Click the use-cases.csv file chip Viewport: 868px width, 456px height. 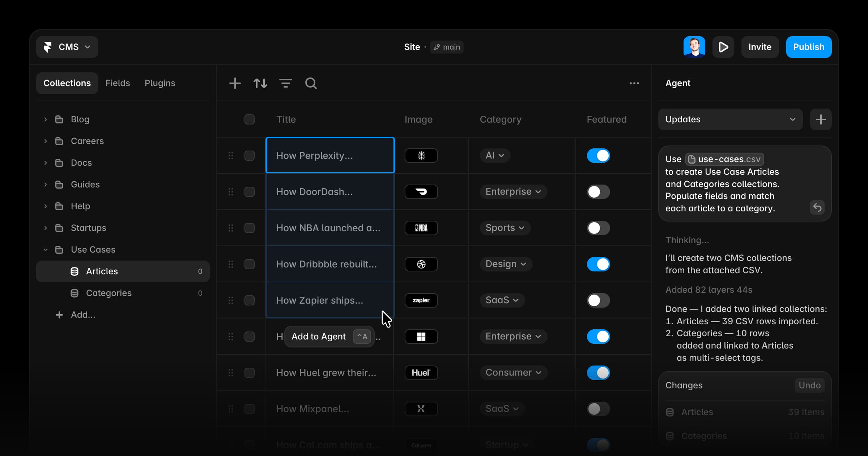pos(725,159)
